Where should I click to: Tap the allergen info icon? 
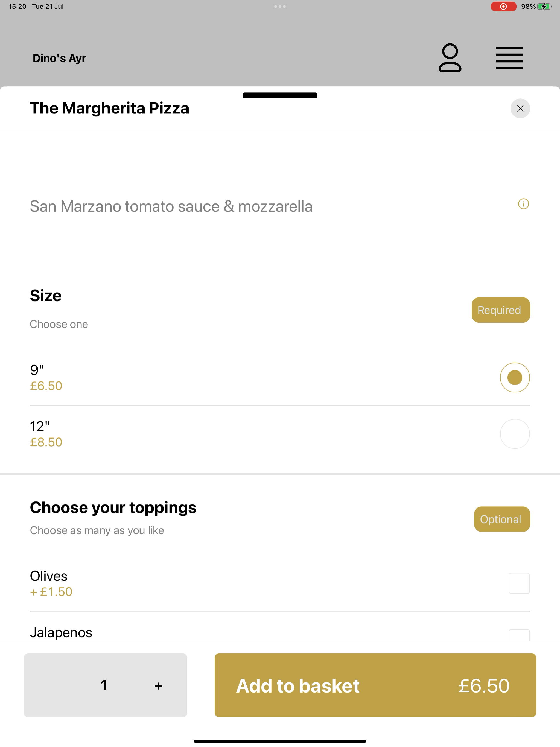pyautogui.click(x=523, y=204)
